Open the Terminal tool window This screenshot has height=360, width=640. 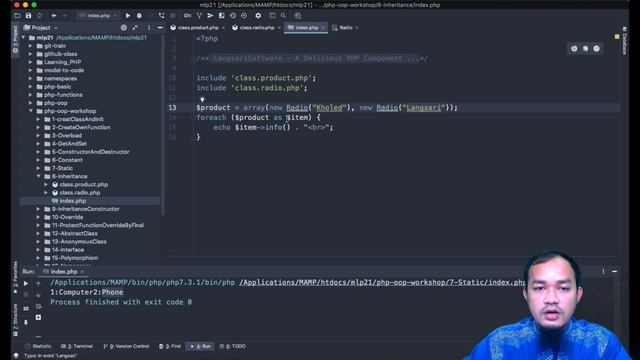click(77, 346)
